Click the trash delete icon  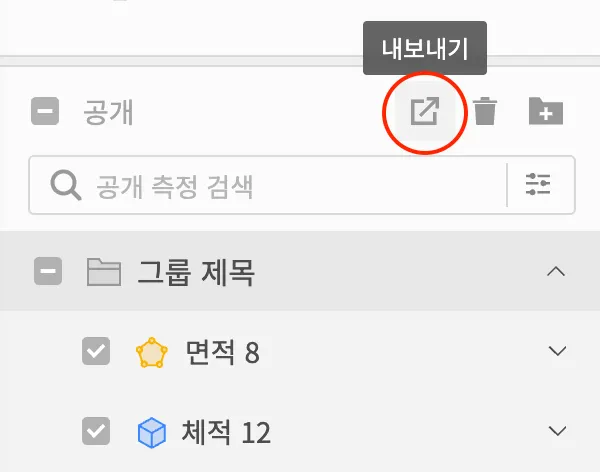(x=485, y=111)
